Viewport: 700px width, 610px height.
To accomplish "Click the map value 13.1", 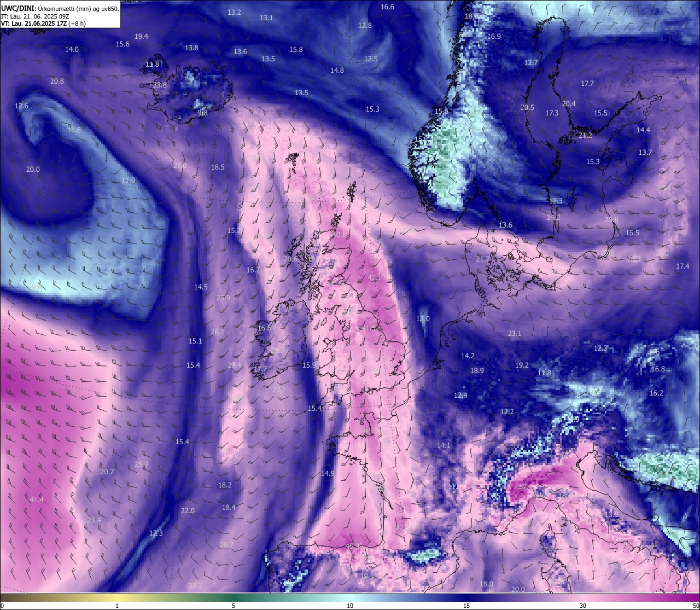I will (x=266, y=18).
